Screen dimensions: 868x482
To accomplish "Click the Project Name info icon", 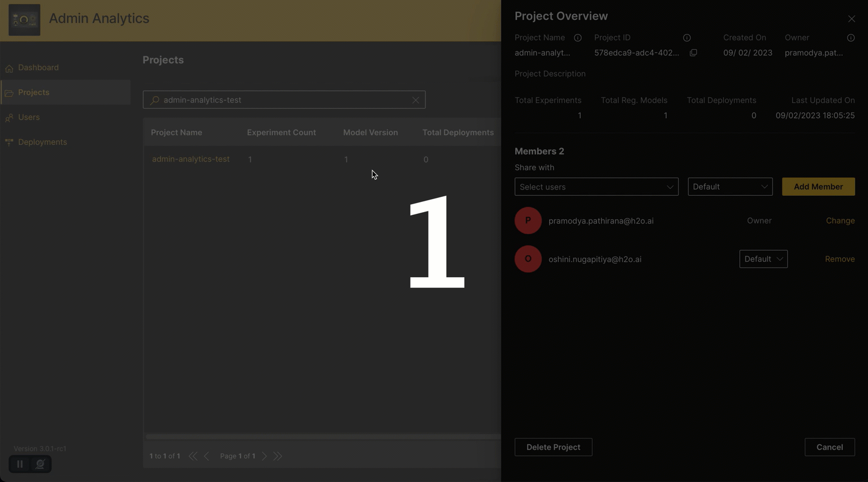I will (577, 38).
